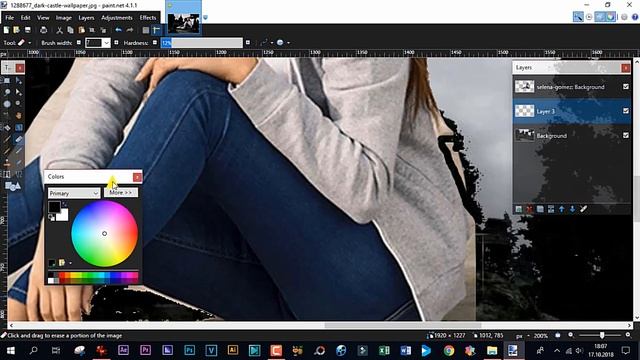Open the Edit menu
Image resolution: width=640 pixels, height=360 pixels.
pos(25,18)
